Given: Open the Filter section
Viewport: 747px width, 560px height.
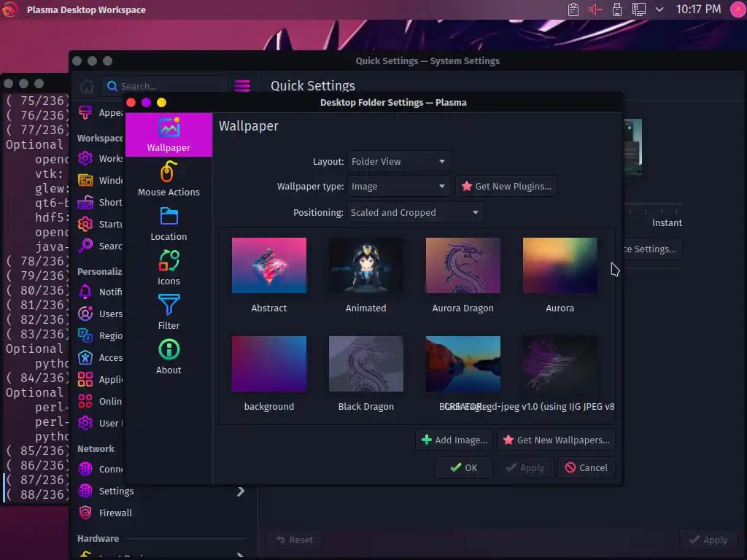Looking at the screenshot, I should pos(169,312).
